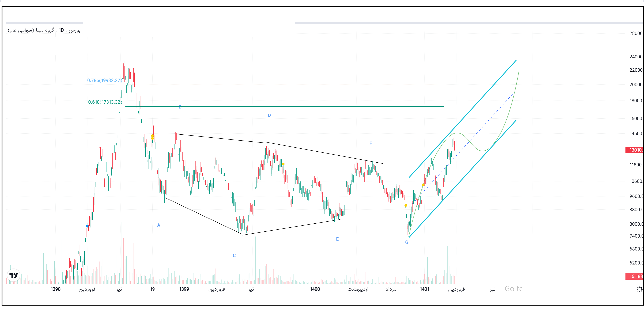This screenshot has width=644, height=315.
Task: Select the wave label B
Action: coord(180,107)
